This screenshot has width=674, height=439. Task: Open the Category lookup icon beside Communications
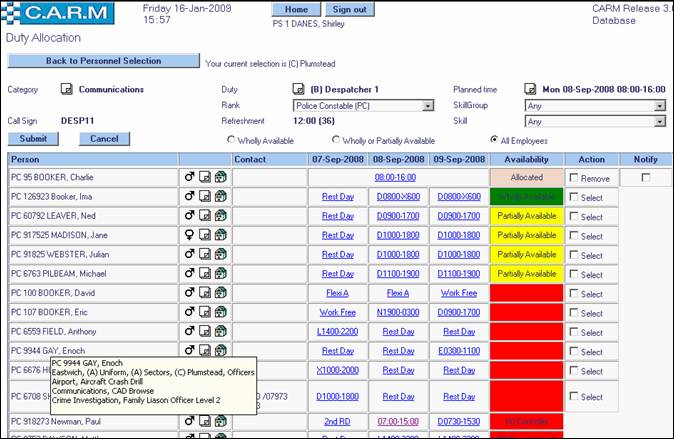tap(66, 89)
